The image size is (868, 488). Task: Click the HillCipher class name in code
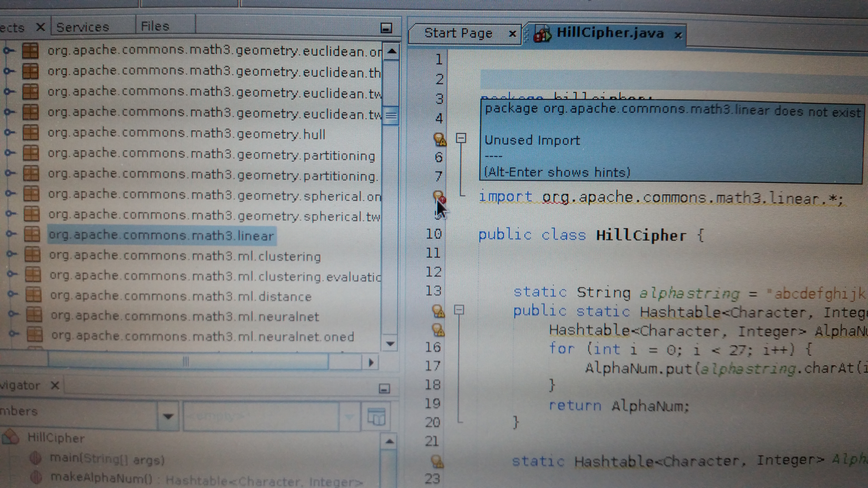[641, 235]
